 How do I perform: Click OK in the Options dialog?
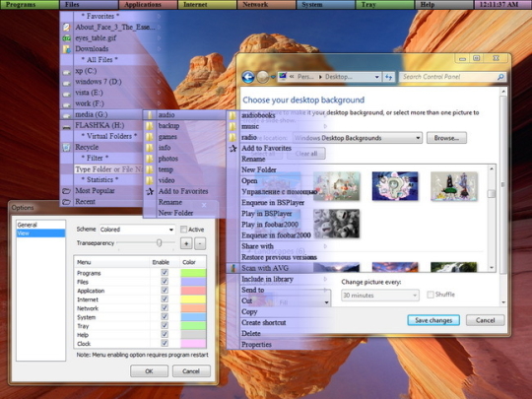pos(149,371)
